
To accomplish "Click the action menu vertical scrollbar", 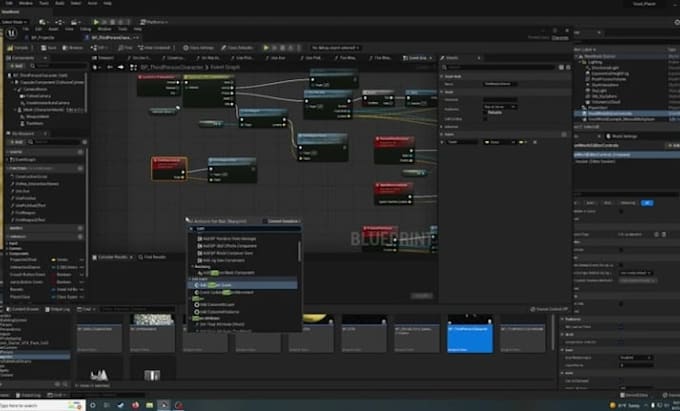I will (x=299, y=251).
